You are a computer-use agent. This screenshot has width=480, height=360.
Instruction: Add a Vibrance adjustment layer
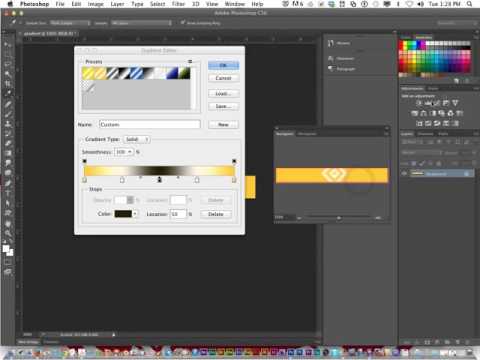(455, 103)
